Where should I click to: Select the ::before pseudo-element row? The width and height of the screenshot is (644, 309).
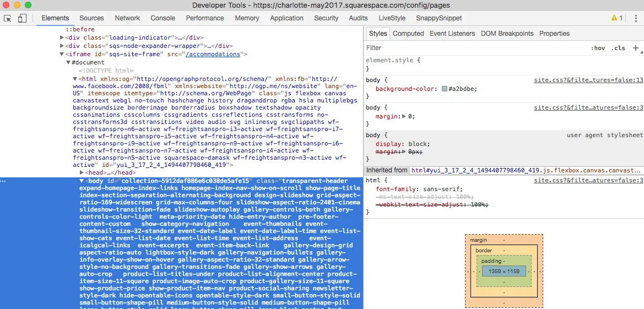[80, 30]
